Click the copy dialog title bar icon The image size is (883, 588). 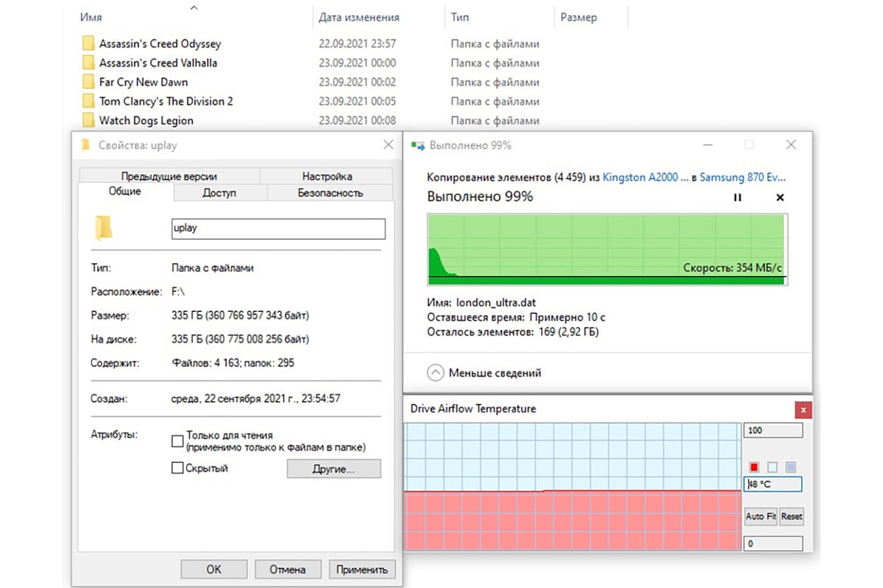click(x=418, y=145)
